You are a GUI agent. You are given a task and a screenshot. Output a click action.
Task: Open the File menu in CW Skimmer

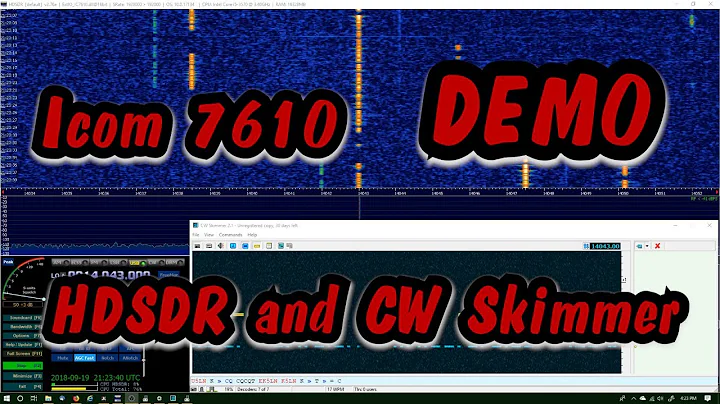[x=196, y=235]
